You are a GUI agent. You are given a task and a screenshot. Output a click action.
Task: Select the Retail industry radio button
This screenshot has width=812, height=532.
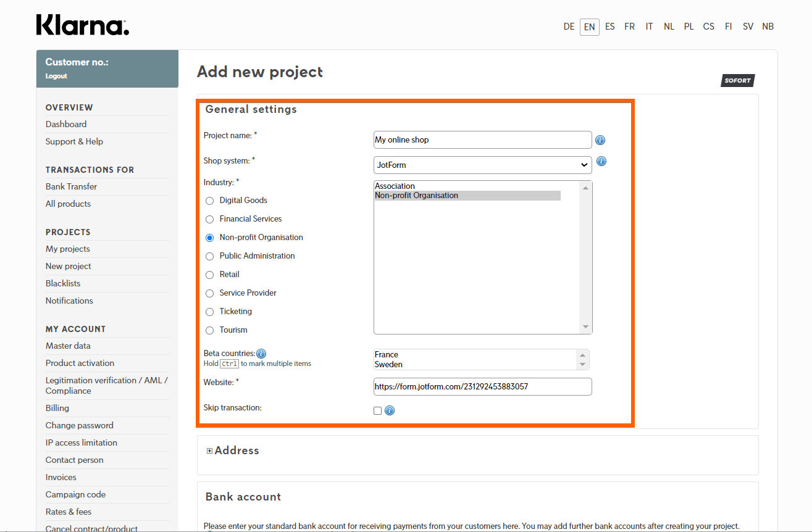[209, 275]
